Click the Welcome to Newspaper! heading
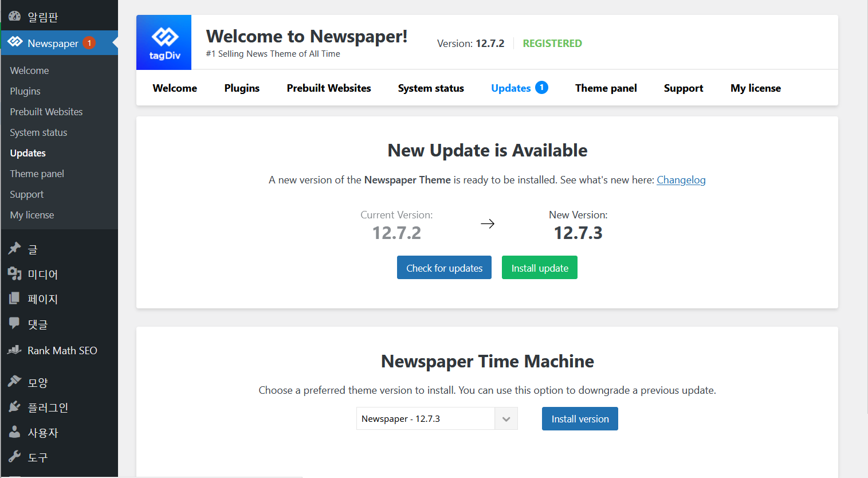 [x=307, y=36]
